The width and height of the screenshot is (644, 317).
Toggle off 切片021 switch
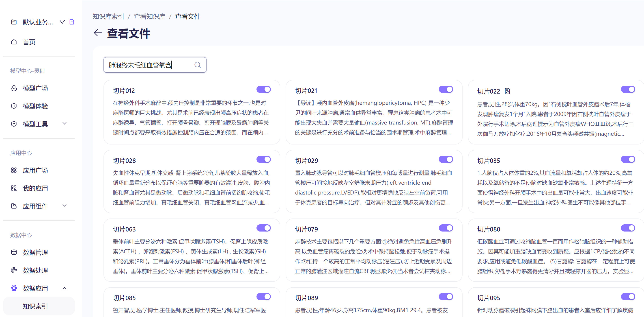(x=446, y=89)
